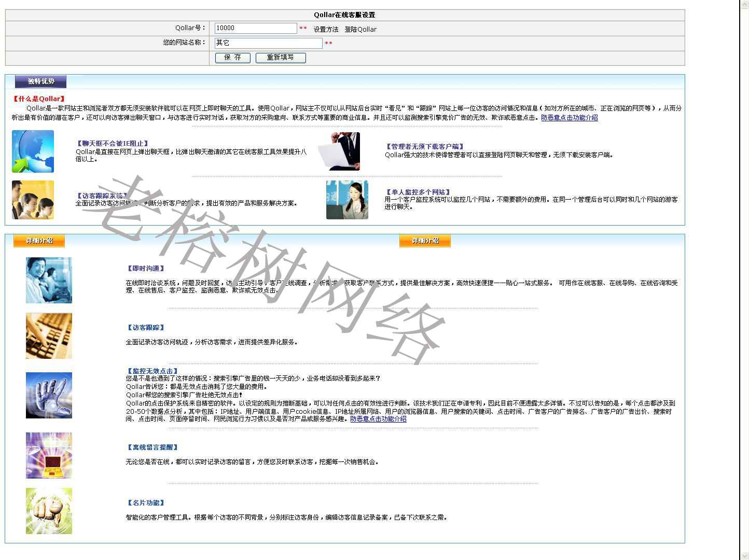The image size is (749, 560).
Task: Open the 设置方法 link
Action: (326, 30)
